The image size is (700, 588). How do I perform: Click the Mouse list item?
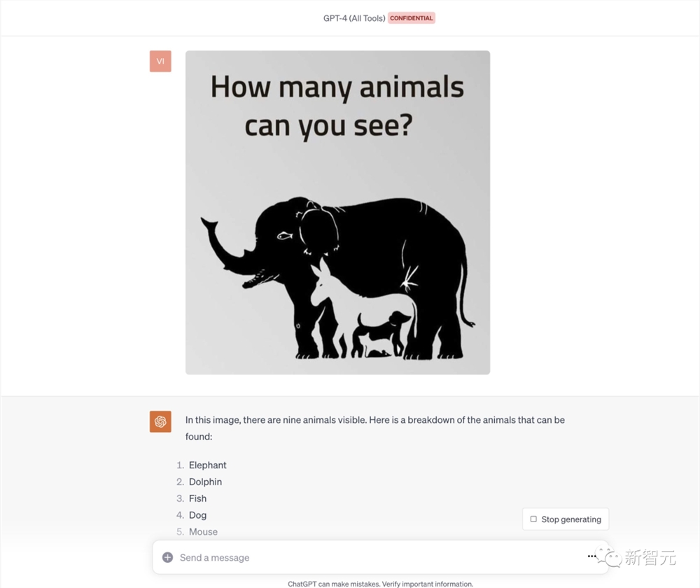203,532
